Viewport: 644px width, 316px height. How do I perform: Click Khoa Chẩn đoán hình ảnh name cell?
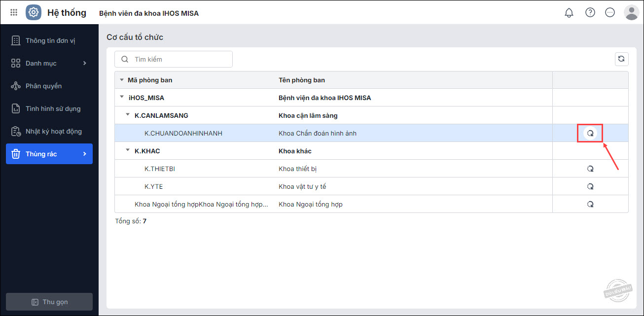pyautogui.click(x=318, y=133)
